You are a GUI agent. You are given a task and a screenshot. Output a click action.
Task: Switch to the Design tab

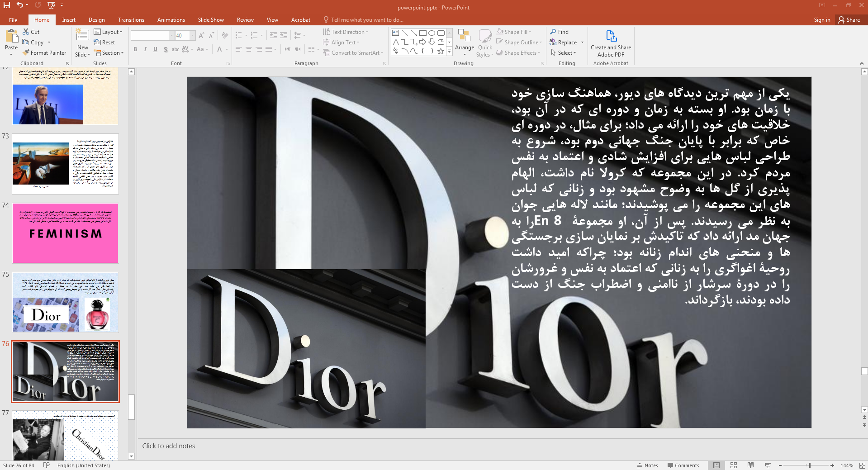[96, 20]
